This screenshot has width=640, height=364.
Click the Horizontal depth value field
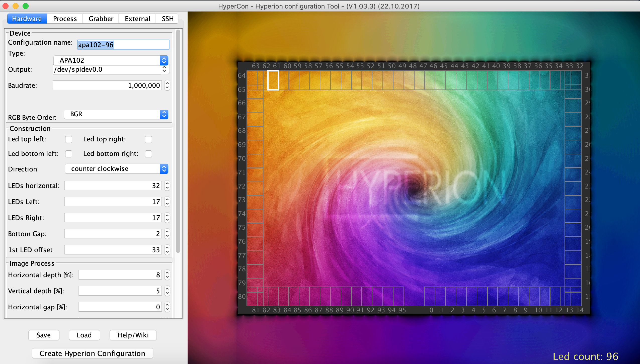tap(120, 275)
